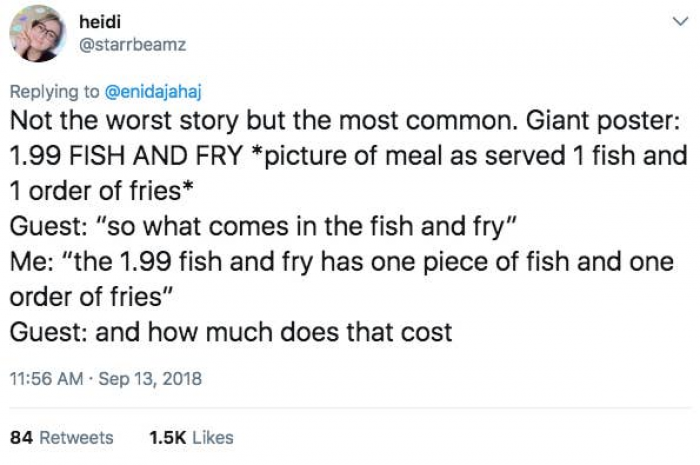Click the 'Replying to' label text
Image resolution: width=700 pixels, height=465 pixels.
(55, 93)
